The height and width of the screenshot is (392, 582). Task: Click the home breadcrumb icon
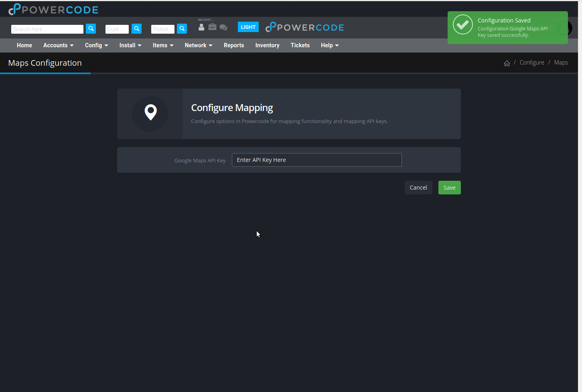pyautogui.click(x=507, y=63)
